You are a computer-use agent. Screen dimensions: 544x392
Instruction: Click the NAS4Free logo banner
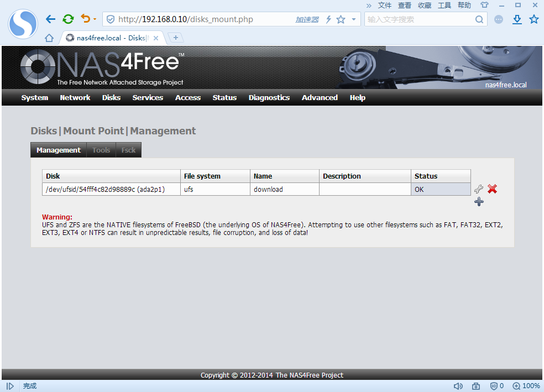tap(102, 67)
